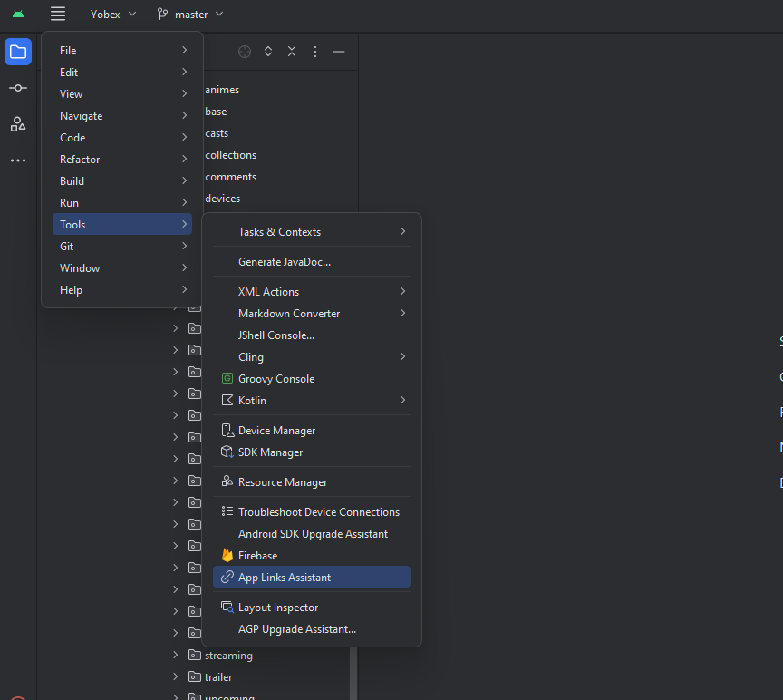
Task: Open the Structure tool window icon
Action: [x=18, y=124]
